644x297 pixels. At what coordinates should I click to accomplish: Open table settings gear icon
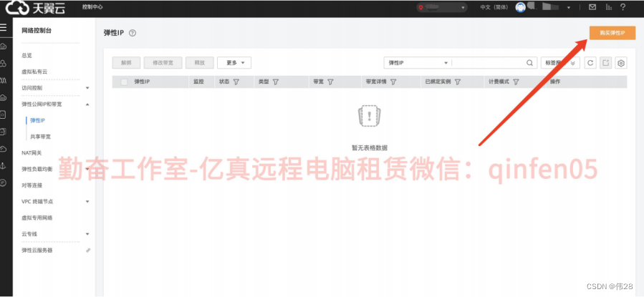(x=621, y=63)
